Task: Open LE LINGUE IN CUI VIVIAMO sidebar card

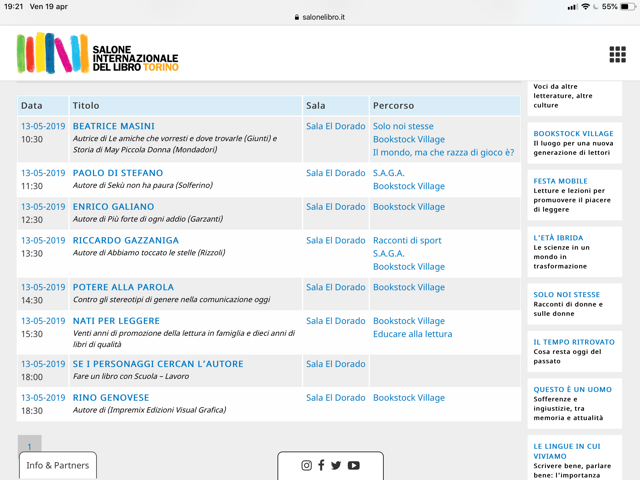Action: [x=574, y=458]
